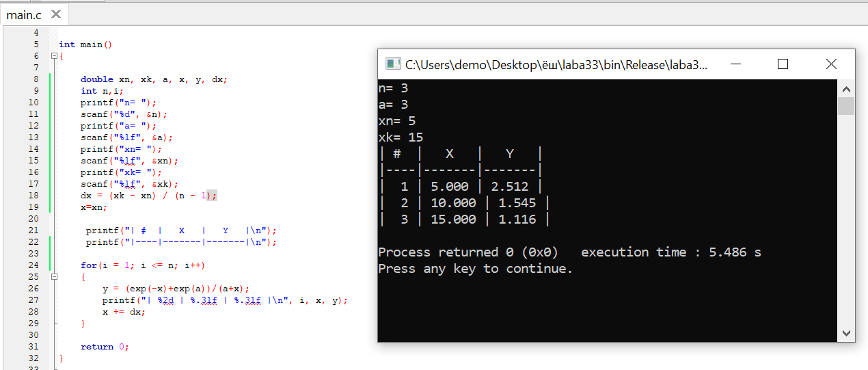Maximize the laba33 console window
868x370 pixels.
783,64
